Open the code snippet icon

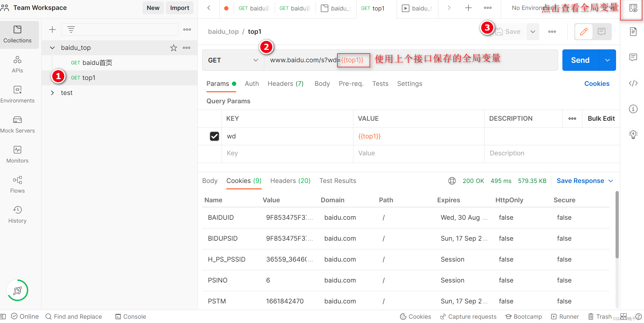[633, 83]
